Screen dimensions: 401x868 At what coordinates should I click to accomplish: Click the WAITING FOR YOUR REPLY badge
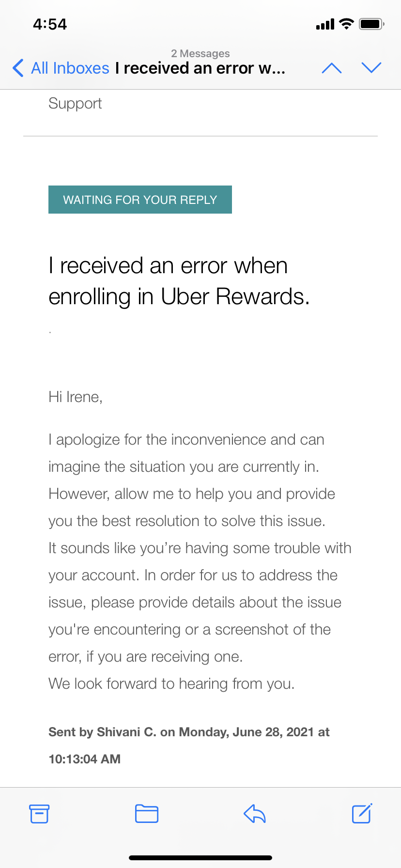click(140, 200)
